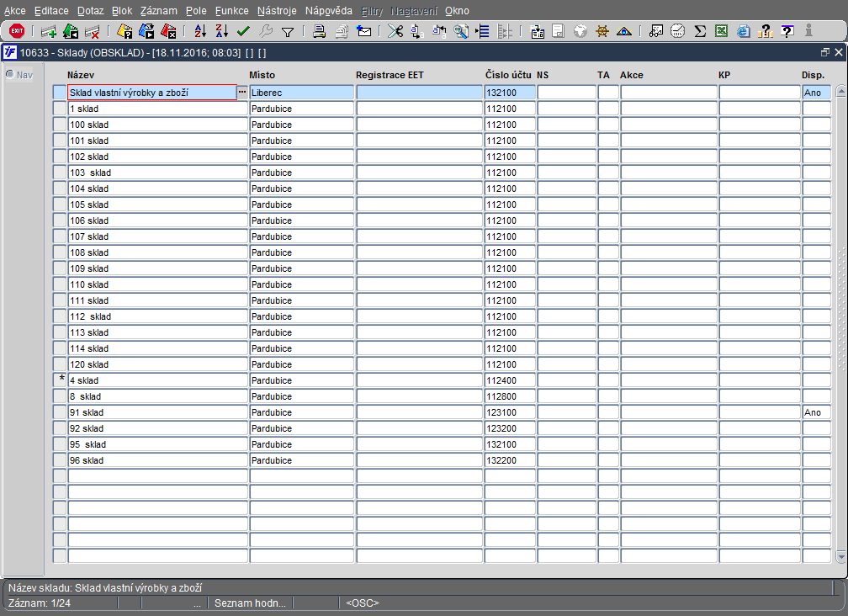This screenshot has height=616, width=848.
Task: Click the yellow enter-query icon with question mark
Action: pyautogui.click(x=125, y=31)
